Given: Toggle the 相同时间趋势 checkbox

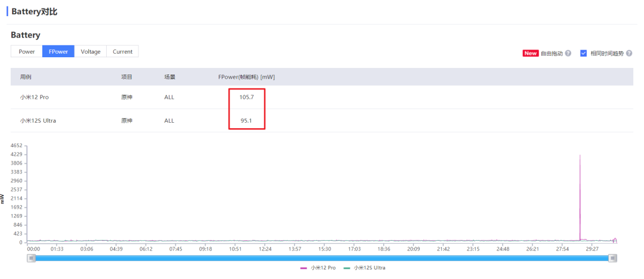Looking at the screenshot, I should pos(583,53).
